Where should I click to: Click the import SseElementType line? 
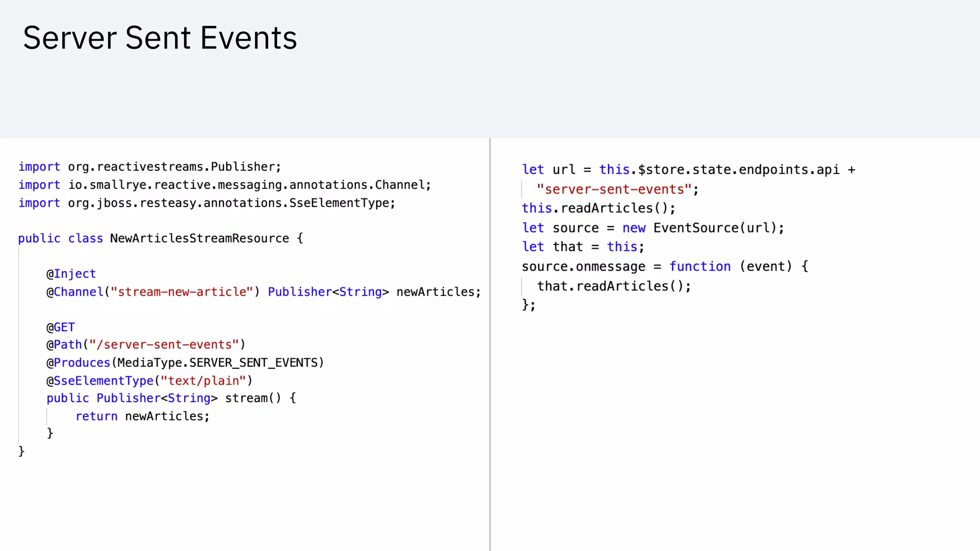point(207,203)
